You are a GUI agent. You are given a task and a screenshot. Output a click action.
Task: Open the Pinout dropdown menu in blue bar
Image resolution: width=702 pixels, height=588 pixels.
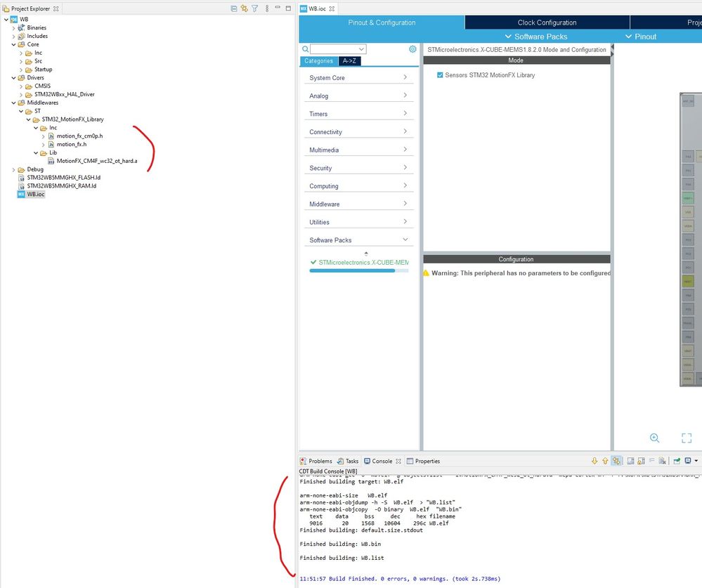pyautogui.click(x=641, y=37)
